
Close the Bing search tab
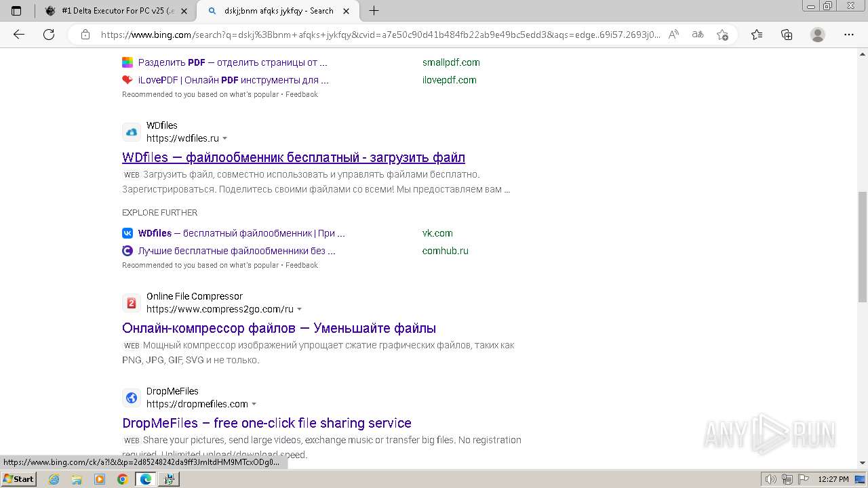347,11
